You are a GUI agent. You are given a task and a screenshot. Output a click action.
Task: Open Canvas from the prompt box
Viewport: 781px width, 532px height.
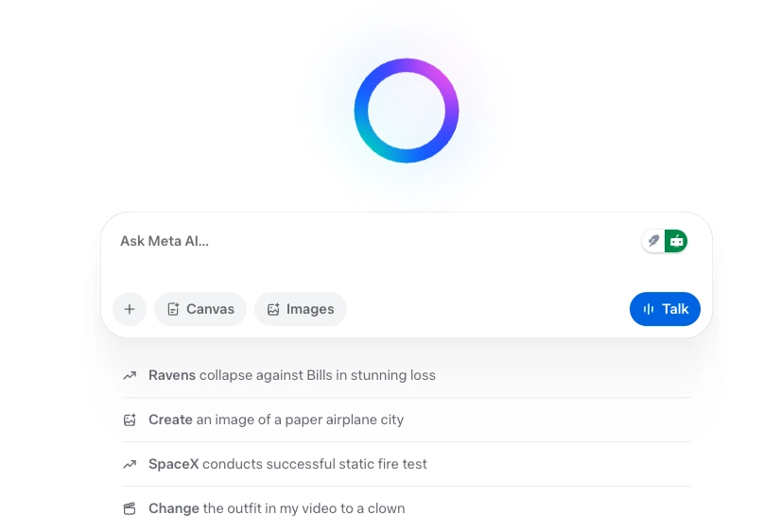pyautogui.click(x=200, y=309)
